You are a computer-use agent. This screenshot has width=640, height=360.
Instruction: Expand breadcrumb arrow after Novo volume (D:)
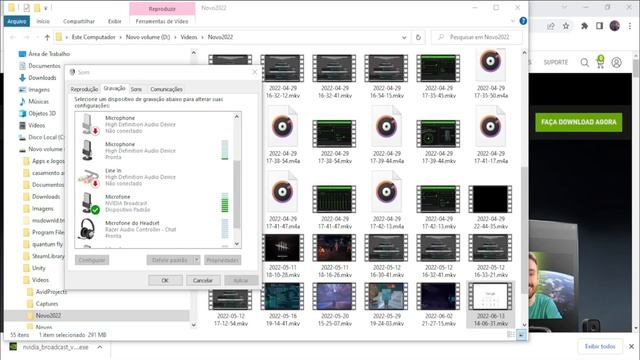coord(176,37)
